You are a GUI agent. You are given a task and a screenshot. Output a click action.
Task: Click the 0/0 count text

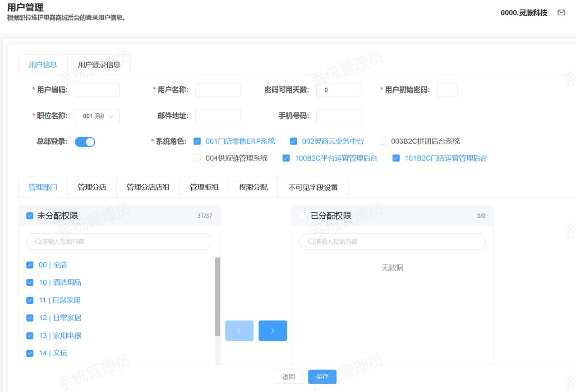tap(481, 216)
